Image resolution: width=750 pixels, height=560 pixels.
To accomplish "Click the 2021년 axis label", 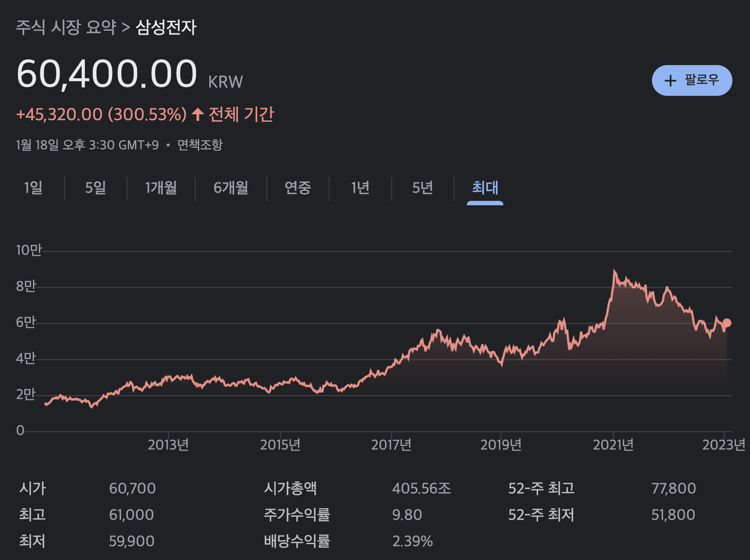I will click(x=613, y=445).
